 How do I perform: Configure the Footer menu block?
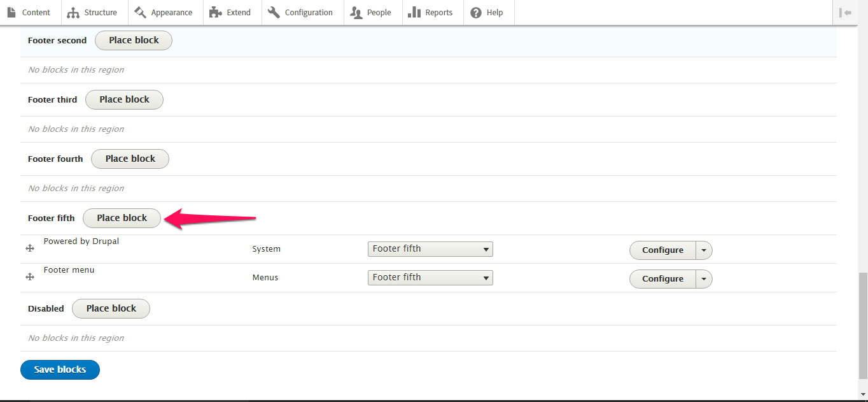click(662, 279)
